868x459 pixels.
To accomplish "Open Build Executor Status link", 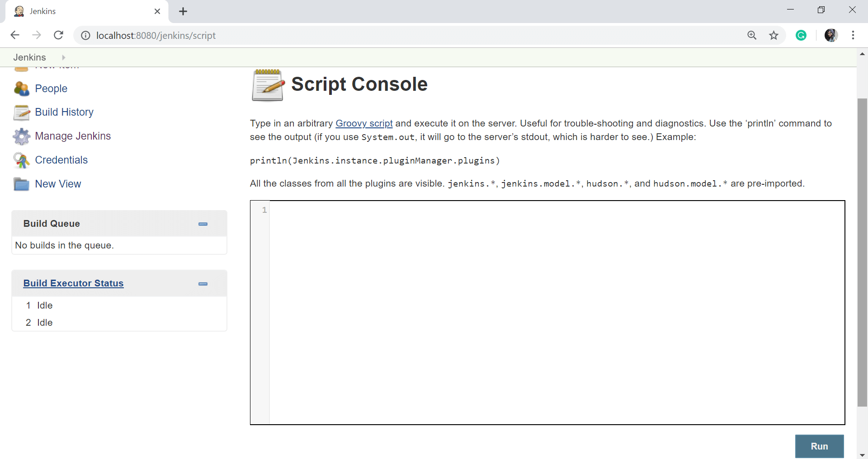I will click(73, 283).
